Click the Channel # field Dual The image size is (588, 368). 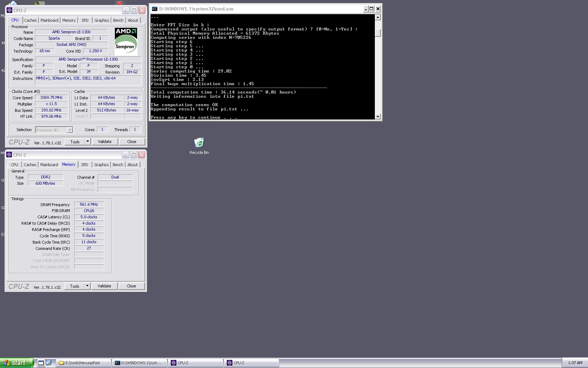[x=115, y=177]
